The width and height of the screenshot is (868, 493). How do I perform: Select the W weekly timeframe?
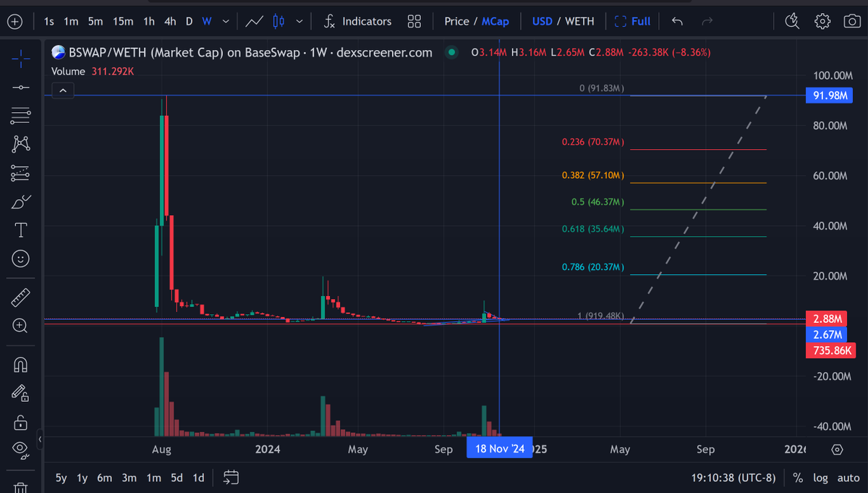tap(207, 22)
